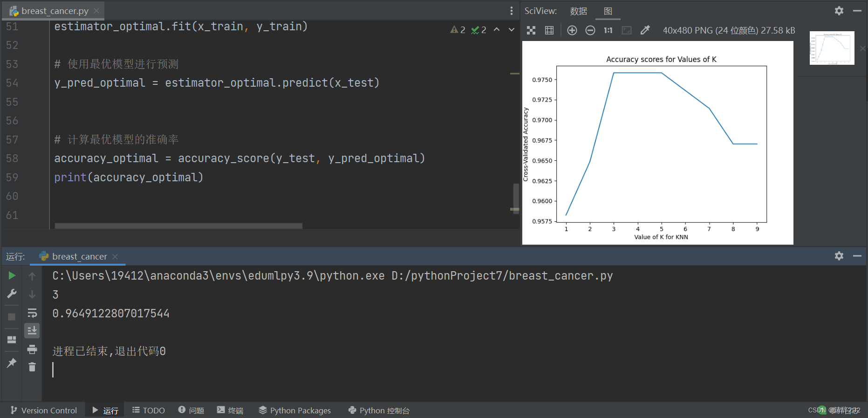The image size is (868, 418).
Task: Toggle the grid display icon in SciView
Action: (x=549, y=30)
